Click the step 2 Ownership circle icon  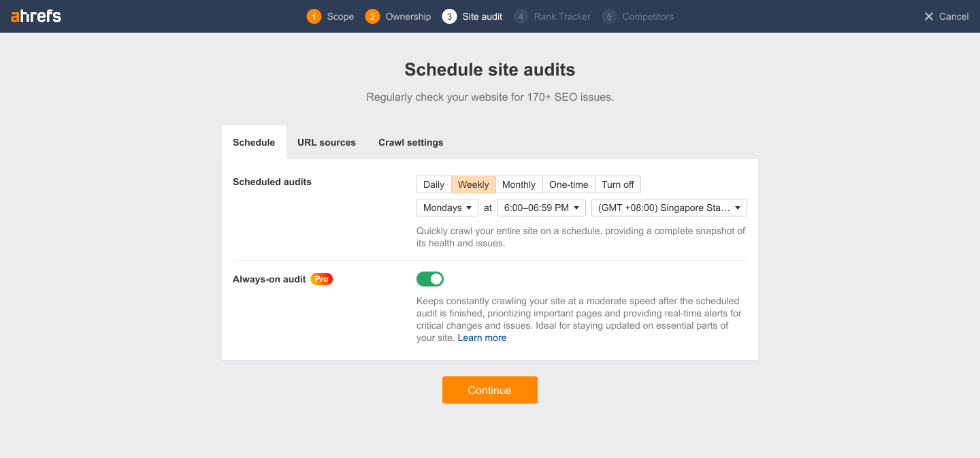point(372,16)
